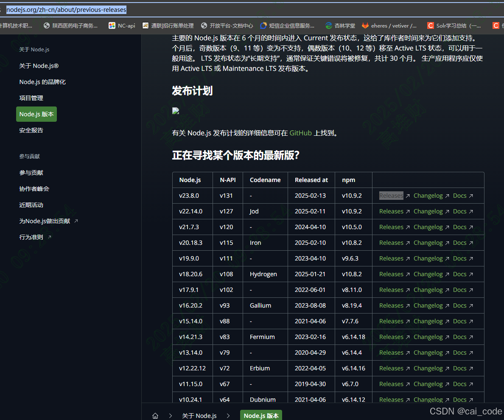The image size is (504, 420).
Task: Click the home icon in the breadcrumb
Action: tap(155, 415)
